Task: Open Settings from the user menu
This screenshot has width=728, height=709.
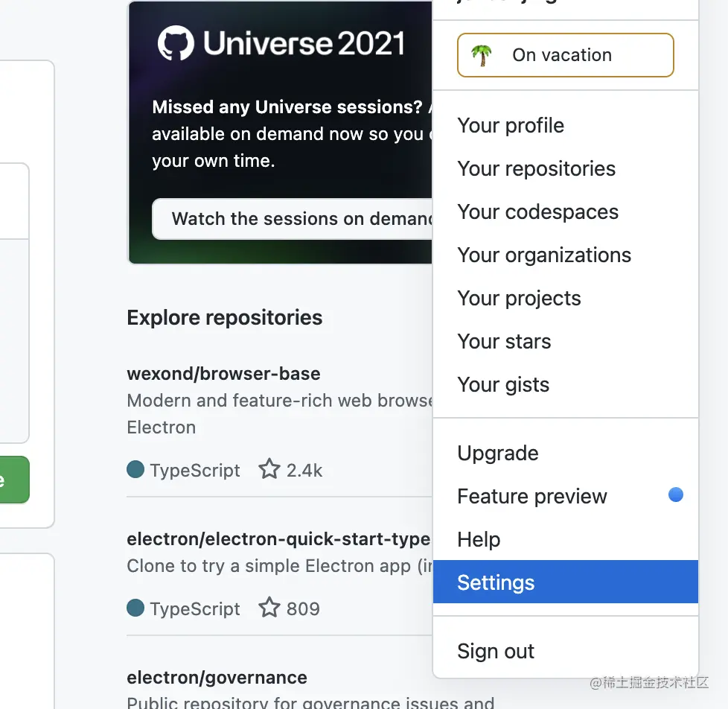Action: point(496,582)
